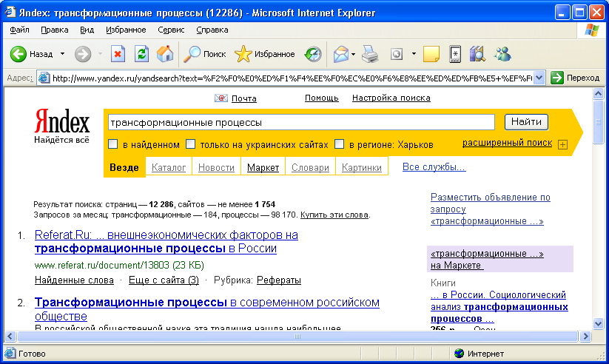The image size is (609, 364).
Task: Open the Back button history dropdown arrow
Action: click(62, 54)
